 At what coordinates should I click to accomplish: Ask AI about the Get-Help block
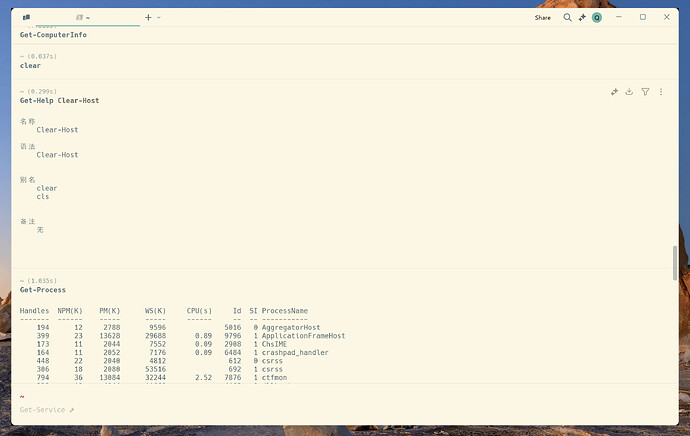(x=614, y=92)
